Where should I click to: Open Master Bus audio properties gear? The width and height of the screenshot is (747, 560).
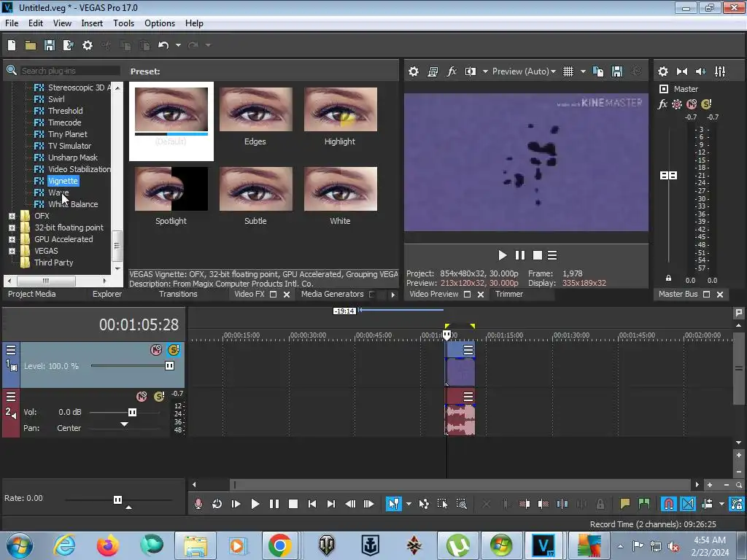point(662,71)
